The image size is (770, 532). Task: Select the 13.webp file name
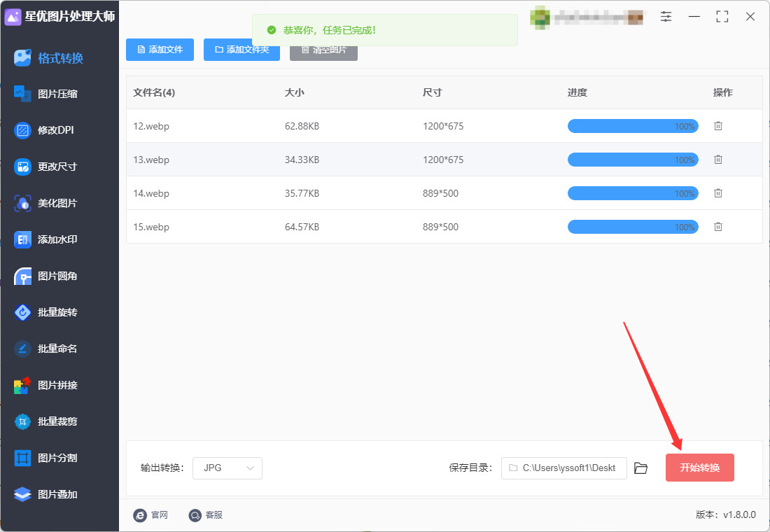point(151,160)
